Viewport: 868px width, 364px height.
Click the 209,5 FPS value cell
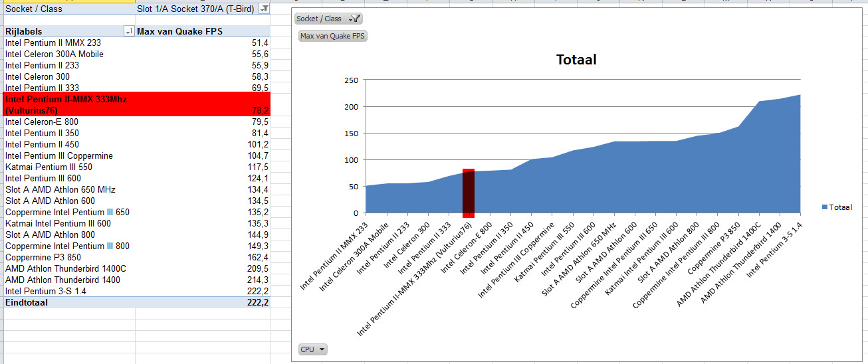point(202,268)
